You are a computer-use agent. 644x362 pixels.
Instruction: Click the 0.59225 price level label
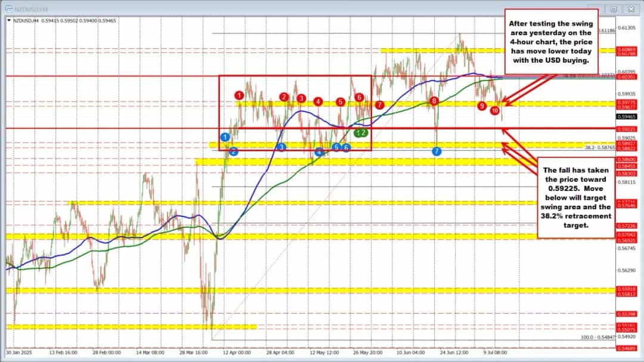[x=626, y=128]
